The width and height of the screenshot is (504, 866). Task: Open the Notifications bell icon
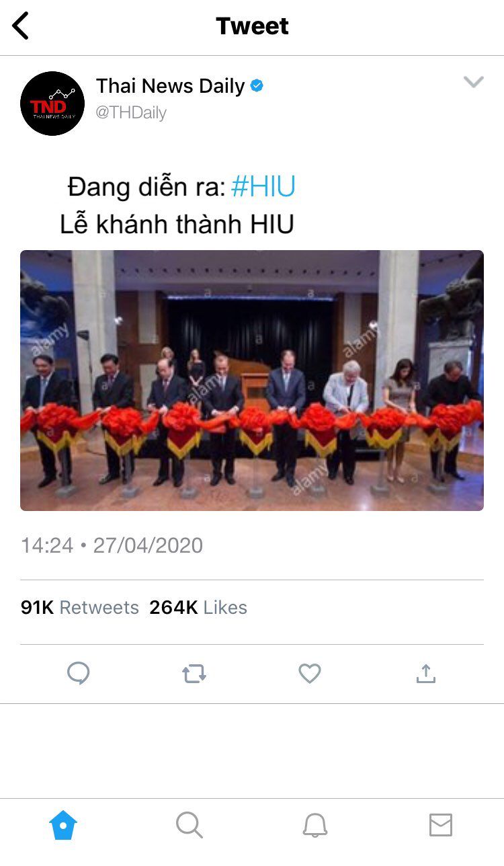pyautogui.click(x=315, y=825)
